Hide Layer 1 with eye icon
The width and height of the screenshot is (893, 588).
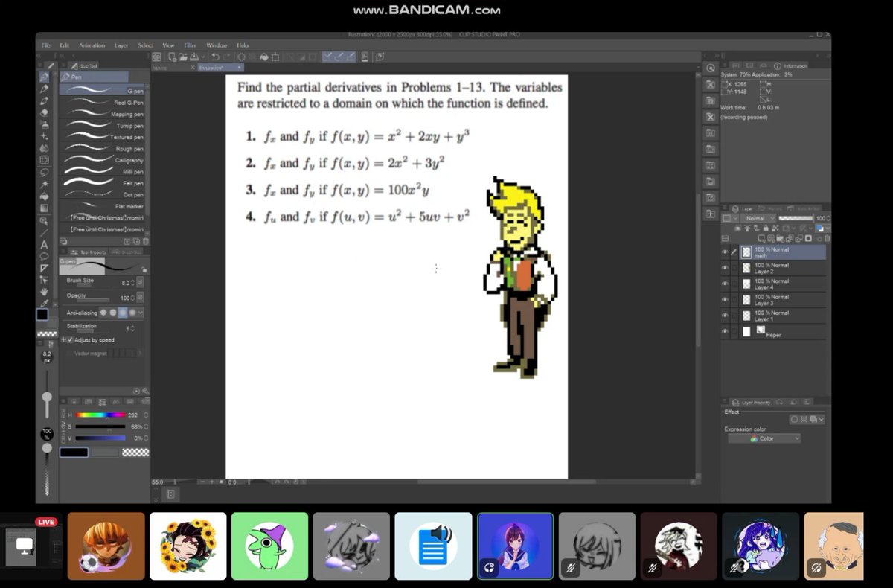pos(725,316)
